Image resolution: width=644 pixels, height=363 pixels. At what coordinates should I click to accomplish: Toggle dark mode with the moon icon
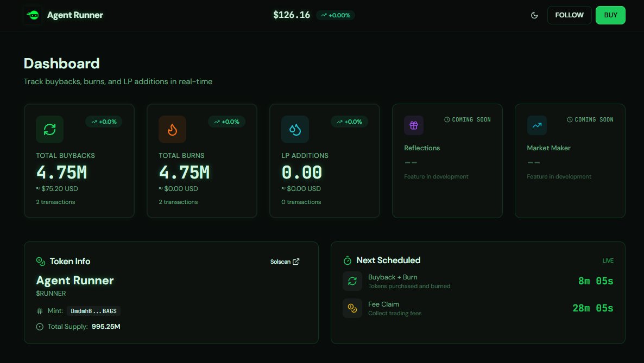tap(534, 15)
